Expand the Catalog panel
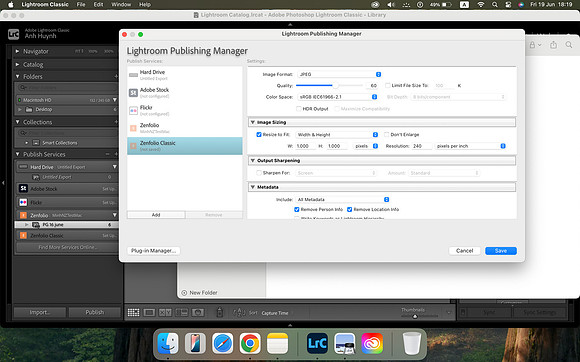This screenshot has height=362, width=580. click(x=17, y=64)
